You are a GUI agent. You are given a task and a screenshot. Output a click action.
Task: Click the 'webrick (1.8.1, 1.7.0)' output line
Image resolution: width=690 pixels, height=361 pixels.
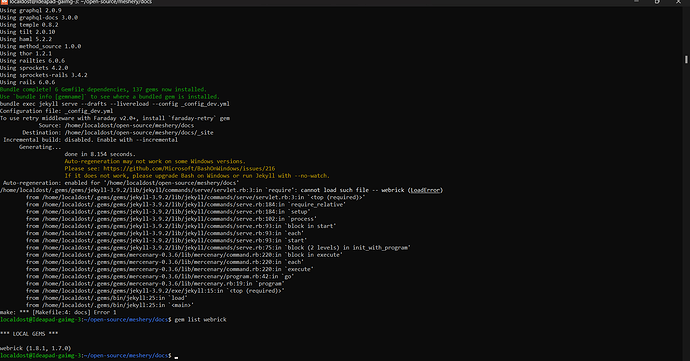(x=36, y=348)
